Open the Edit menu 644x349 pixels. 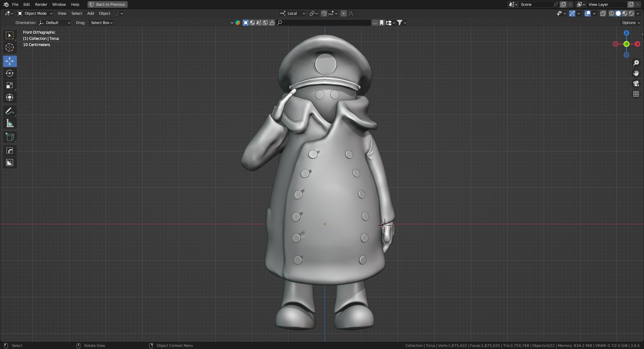click(x=26, y=4)
